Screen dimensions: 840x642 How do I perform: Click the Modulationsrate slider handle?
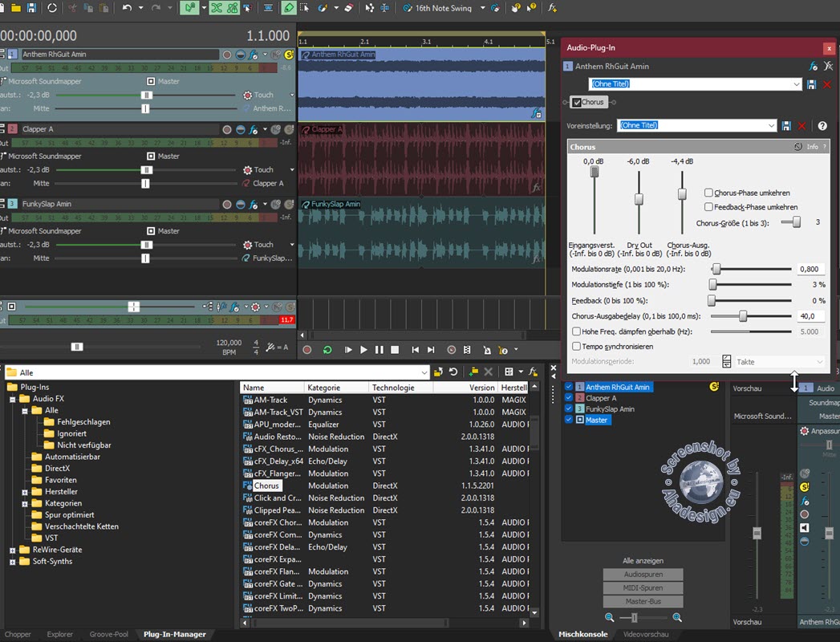716,269
